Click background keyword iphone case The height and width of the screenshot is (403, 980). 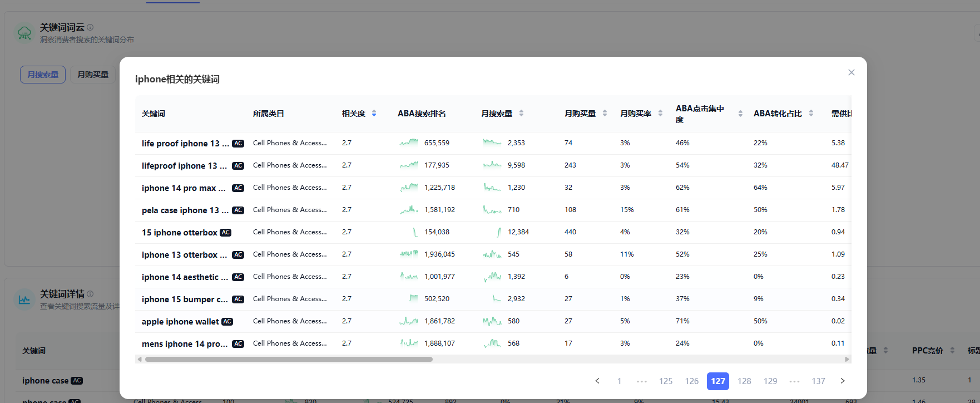[x=45, y=381]
